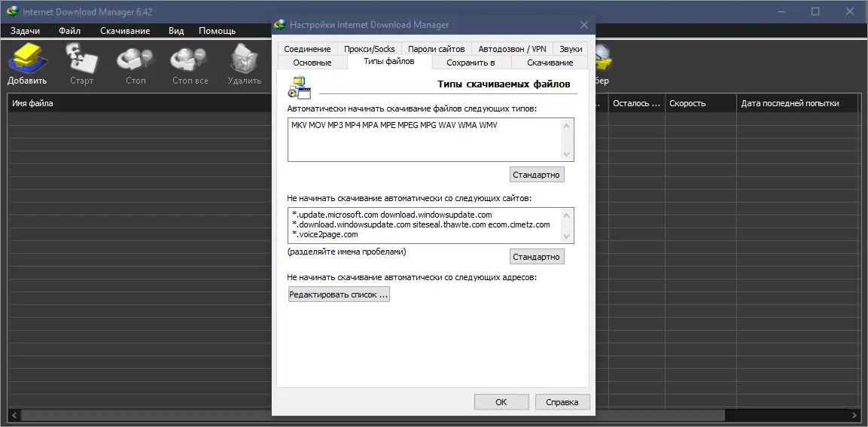Switch to the Прокси/Socks tab
The height and width of the screenshot is (427, 868).
pyautogui.click(x=369, y=49)
